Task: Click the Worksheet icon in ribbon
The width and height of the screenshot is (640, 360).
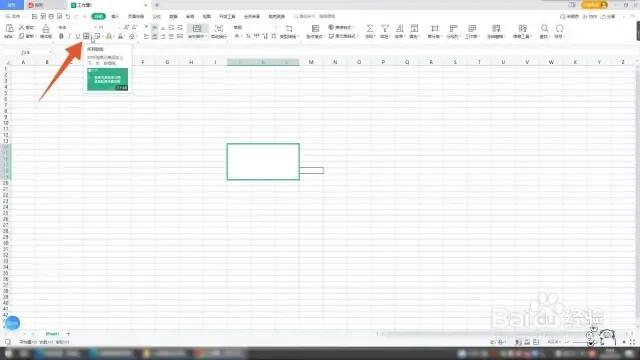Action: [472, 28]
